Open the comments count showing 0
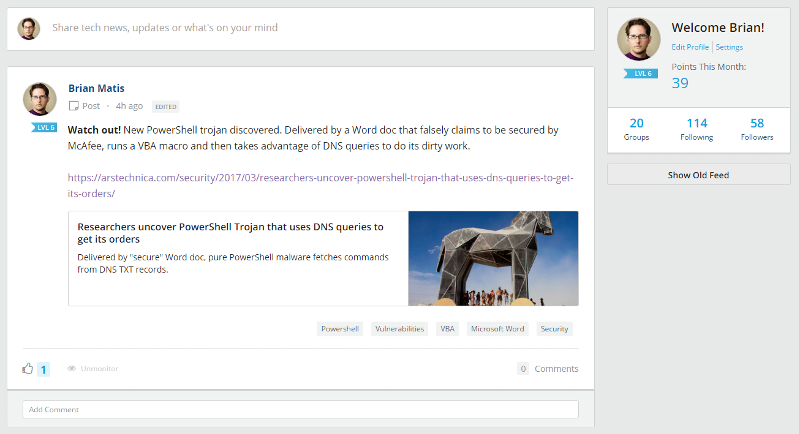The width and height of the screenshot is (799, 434). (x=523, y=368)
